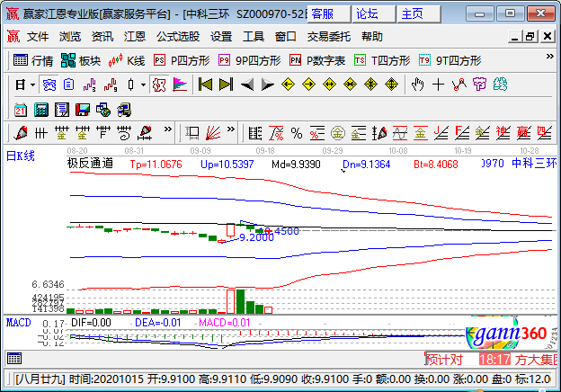
Task: Select the hand pan tool
Action: tap(417, 85)
